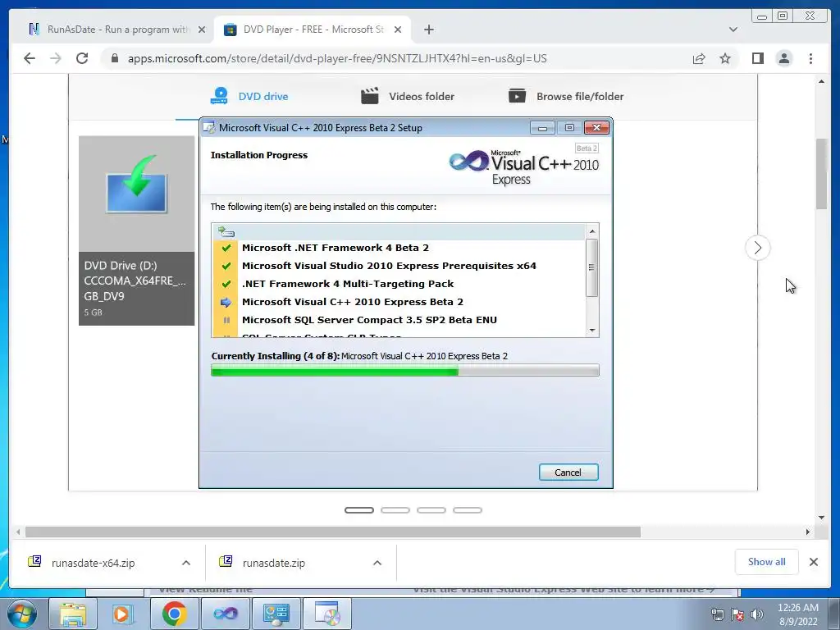Open a new Chrome tab with plus
840x630 pixels.
click(x=428, y=30)
